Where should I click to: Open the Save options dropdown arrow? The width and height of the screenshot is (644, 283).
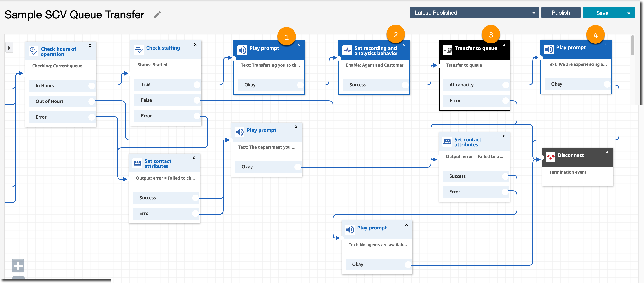tap(628, 13)
